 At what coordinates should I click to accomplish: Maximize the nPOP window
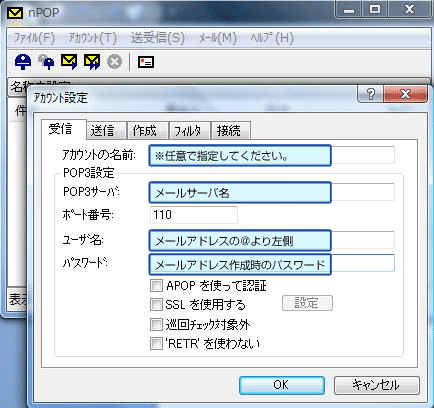[x=375, y=10]
